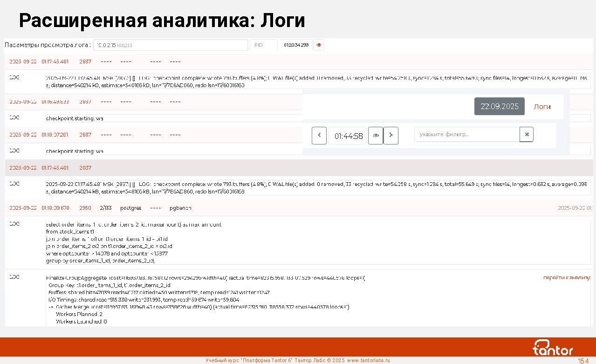Click the 01:20:34.299 timestamp field
596x364 pixels.
296,45
